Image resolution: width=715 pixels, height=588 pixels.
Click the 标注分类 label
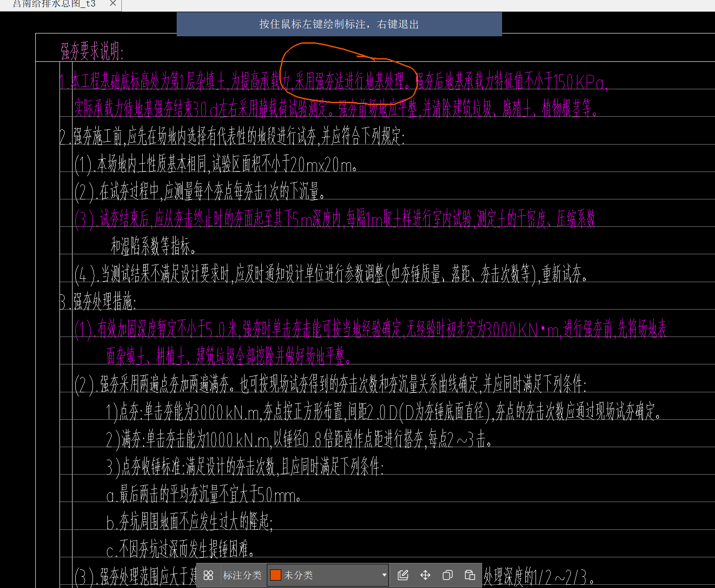(242, 575)
